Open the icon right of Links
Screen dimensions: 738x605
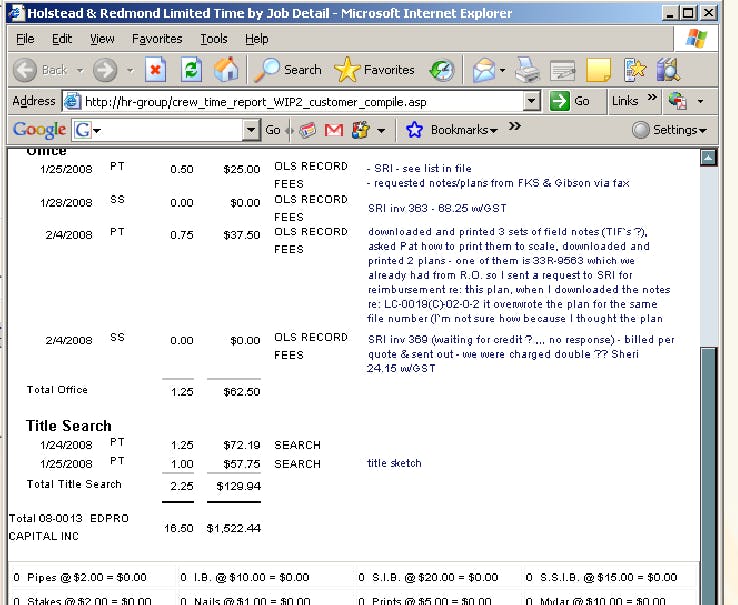[x=677, y=101]
